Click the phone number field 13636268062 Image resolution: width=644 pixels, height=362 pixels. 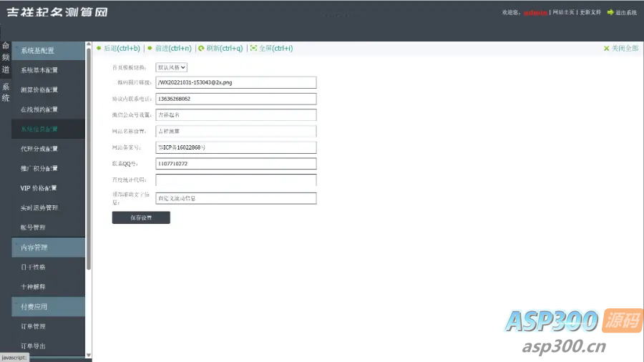click(x=236, y=99)
